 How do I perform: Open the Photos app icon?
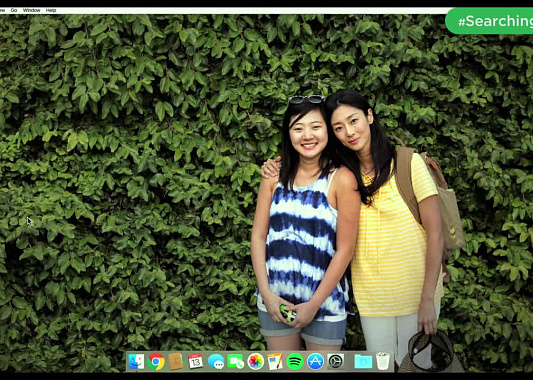coord(256,361)
